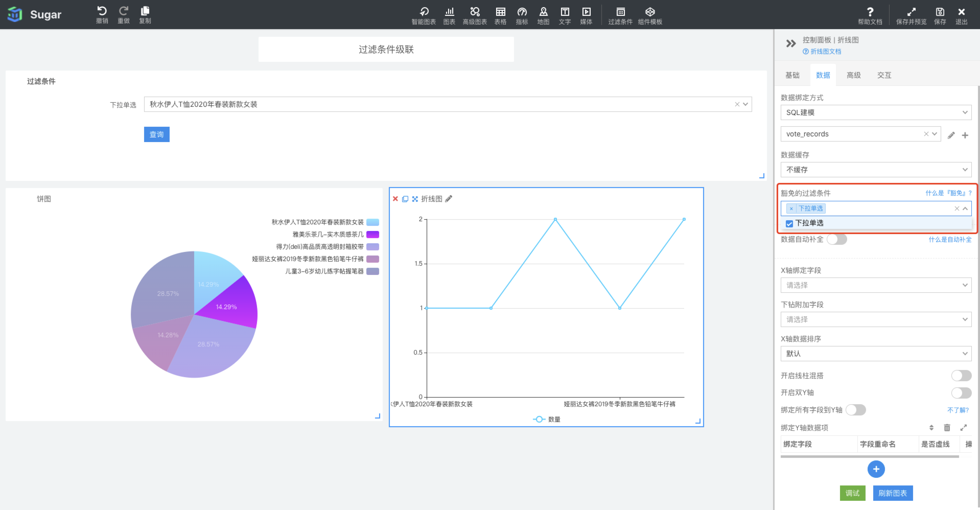The height and width of the screenshot is (510, 980).
Task: Switch to the 数据 tab
Action: click(x=823, y=75)
